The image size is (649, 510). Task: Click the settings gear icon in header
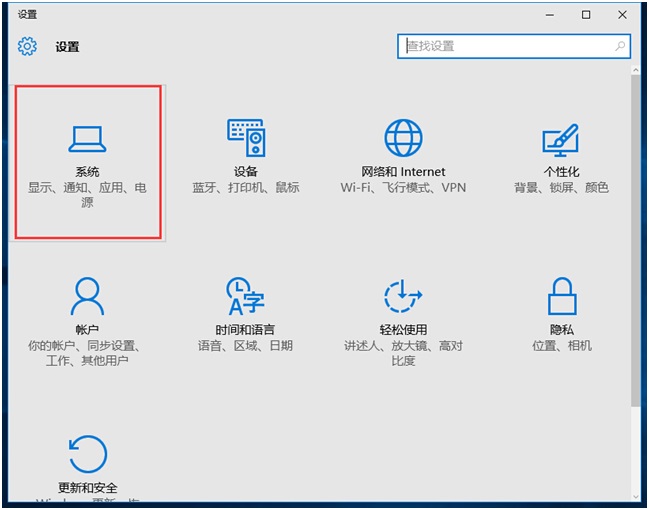click(27, 47)
